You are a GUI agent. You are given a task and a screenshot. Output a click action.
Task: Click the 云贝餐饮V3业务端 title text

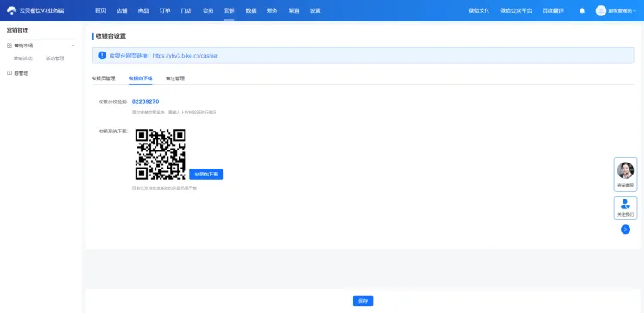coord(41,10)
